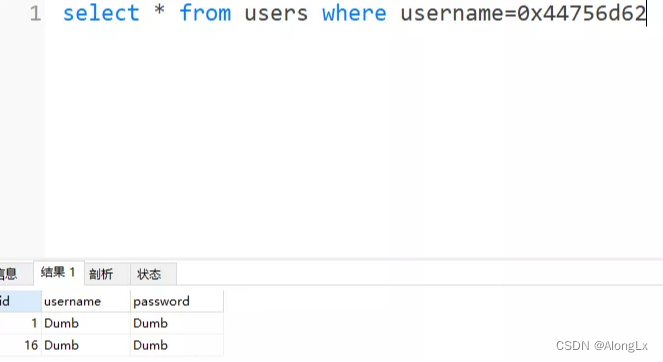Open the 状态 tab
The height and width of the screenshot is (362, 663).
tap(153, 274)
